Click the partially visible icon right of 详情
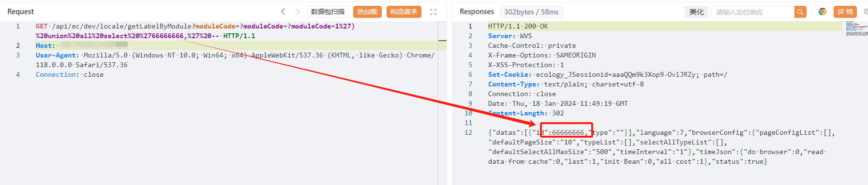The image size is (868, 185). pyautogui.click(x=865, y=12)
